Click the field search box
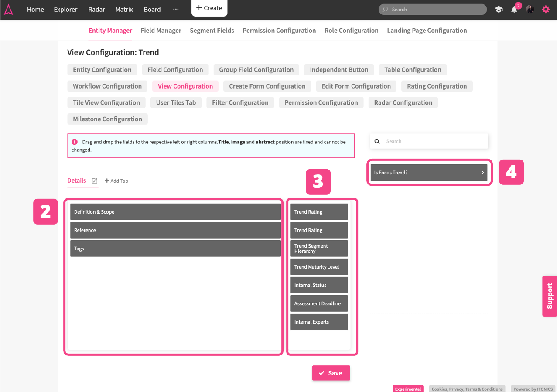This screenshot has height=392, width=557. (434, 141)
